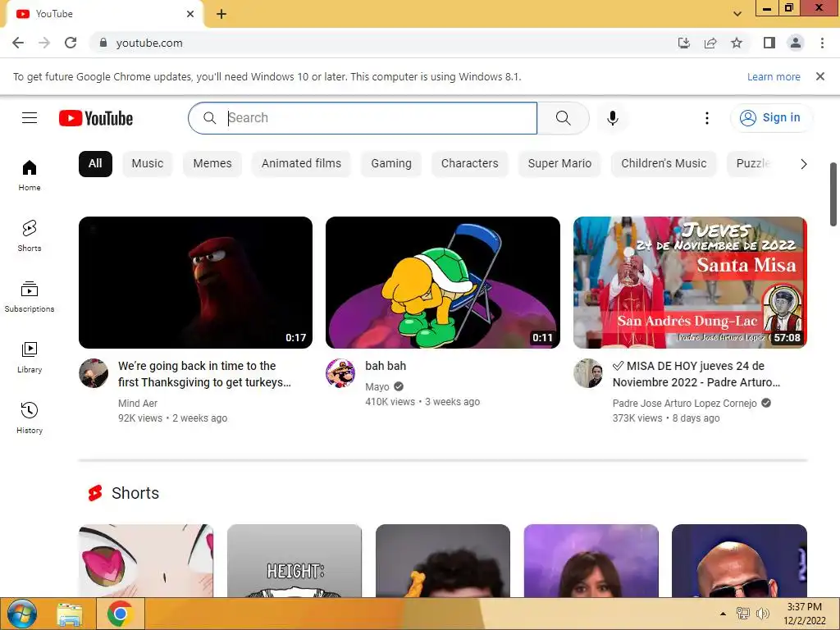
Task: Click the Chrome taskbar icon
Action: (x=120, y=614)
